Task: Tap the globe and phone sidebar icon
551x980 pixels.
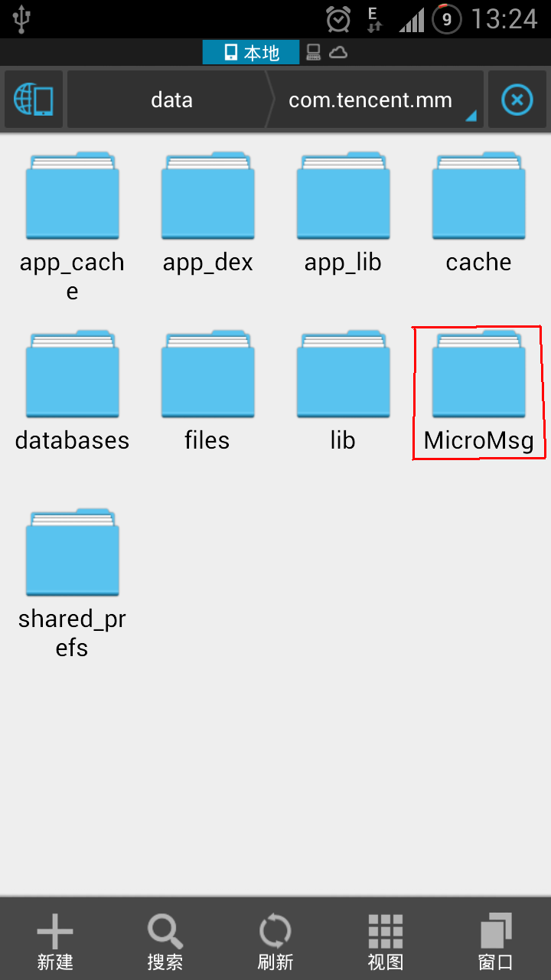Action: pyautogui.click(x=34, y=100)
